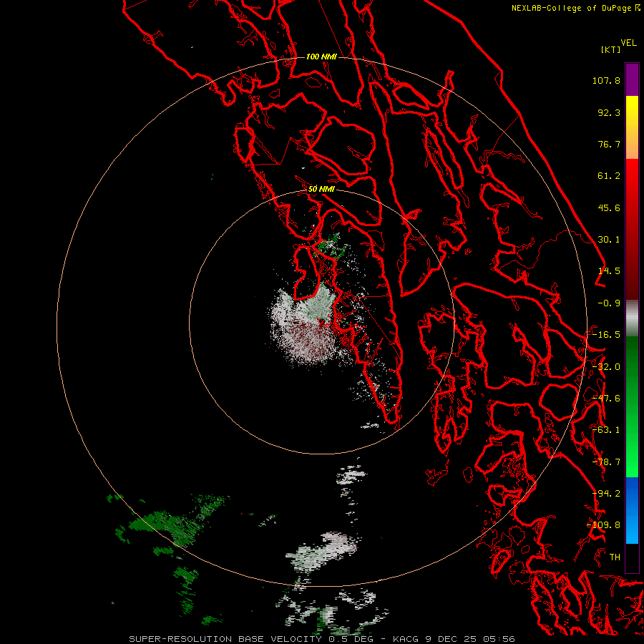The width and height of the screenshot is (644, 644).
Task: Select the green segment of velocity color bar
Action: pos(632,406)
